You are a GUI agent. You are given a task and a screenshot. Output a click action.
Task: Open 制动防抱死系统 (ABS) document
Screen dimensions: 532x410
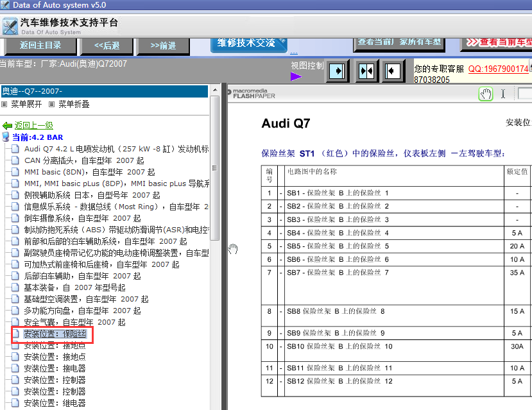(x=116, y=230)
